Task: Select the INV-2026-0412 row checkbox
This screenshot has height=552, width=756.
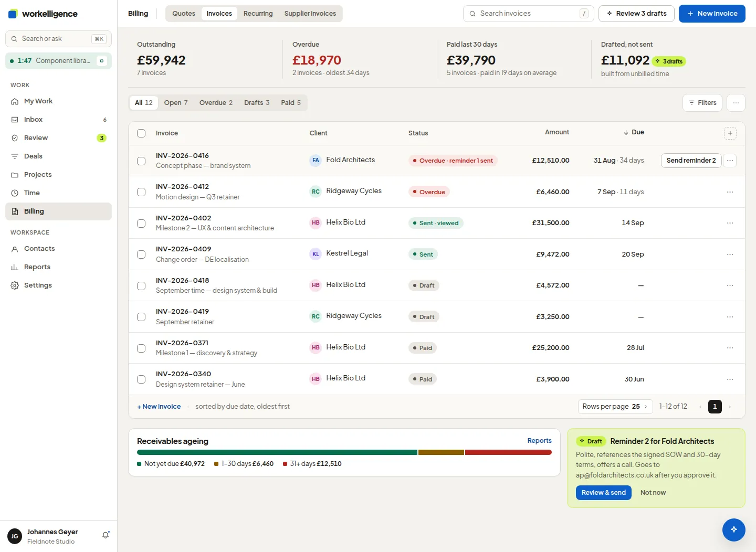Action: tap(141, 192)
